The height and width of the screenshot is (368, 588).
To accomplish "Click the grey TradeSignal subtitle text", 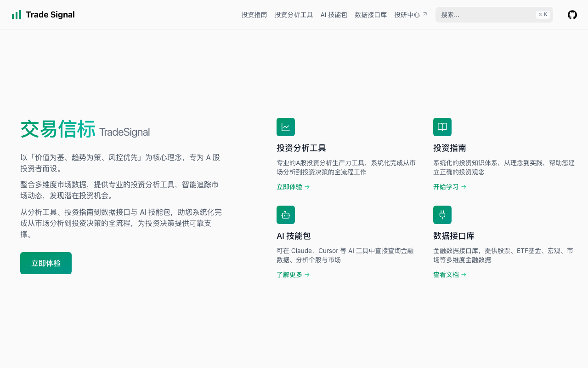I will (124, 132).
